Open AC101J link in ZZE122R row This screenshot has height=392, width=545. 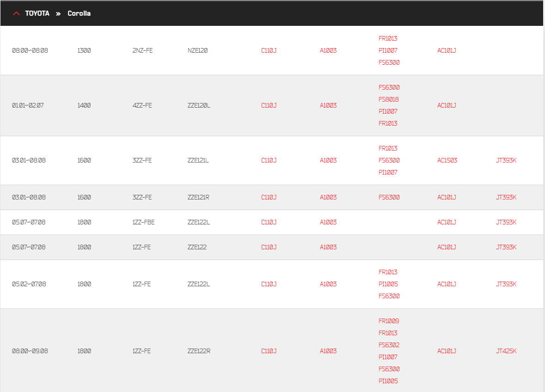[447, 351]
